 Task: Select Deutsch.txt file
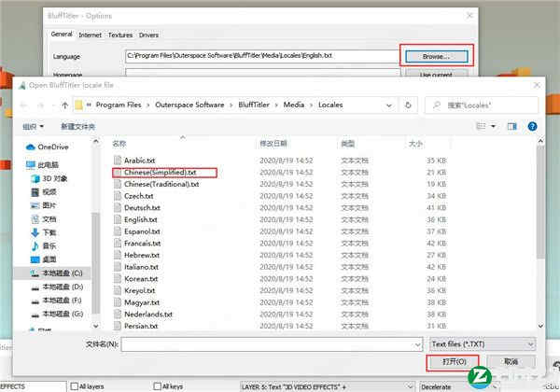142,208
